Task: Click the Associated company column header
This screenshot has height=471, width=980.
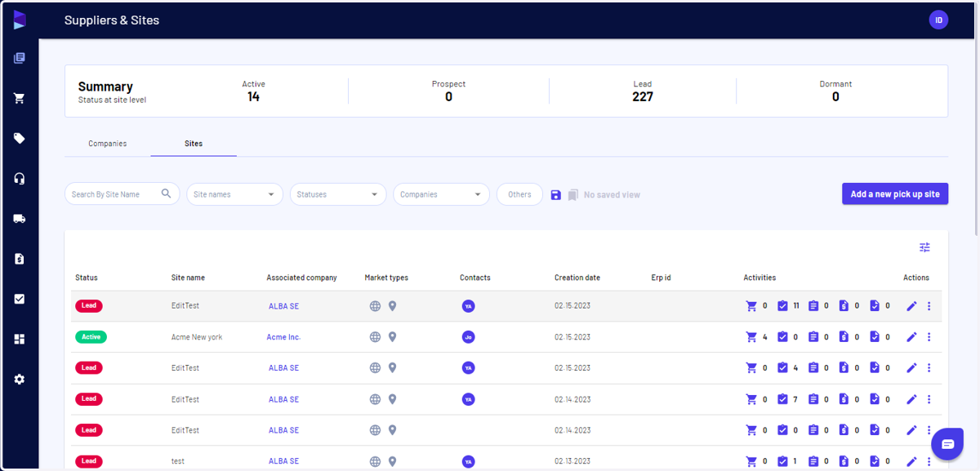Action: pyautogui.click(x=301, y=278)
